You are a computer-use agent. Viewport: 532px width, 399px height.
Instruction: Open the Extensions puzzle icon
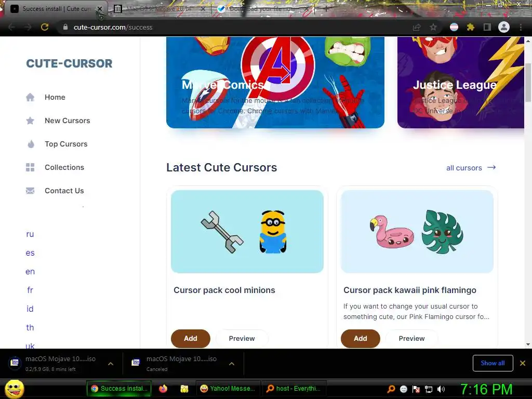click(x=471, y=27)
